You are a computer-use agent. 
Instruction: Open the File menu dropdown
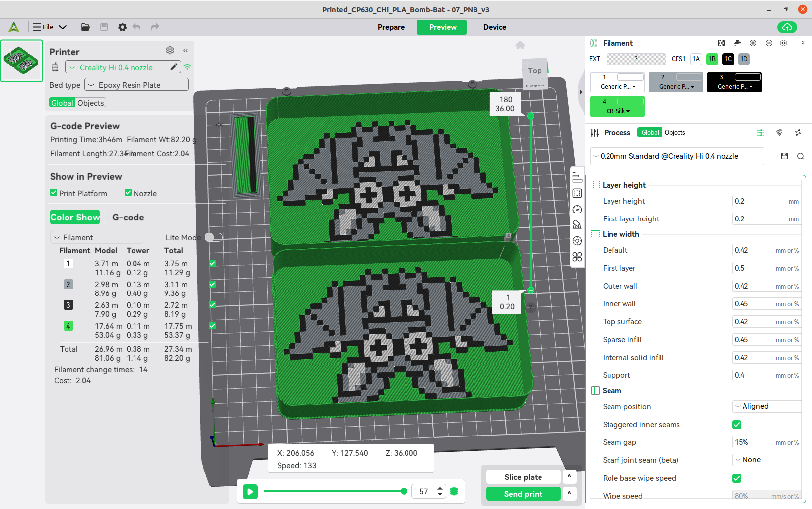50,27
